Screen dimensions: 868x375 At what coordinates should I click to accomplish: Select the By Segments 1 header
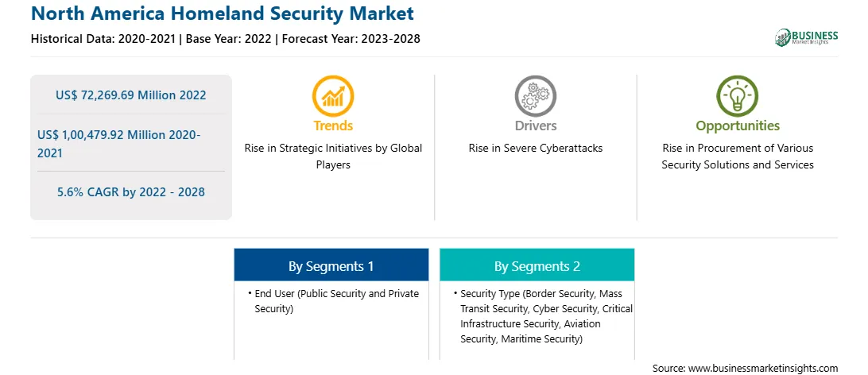click(331, 265)
